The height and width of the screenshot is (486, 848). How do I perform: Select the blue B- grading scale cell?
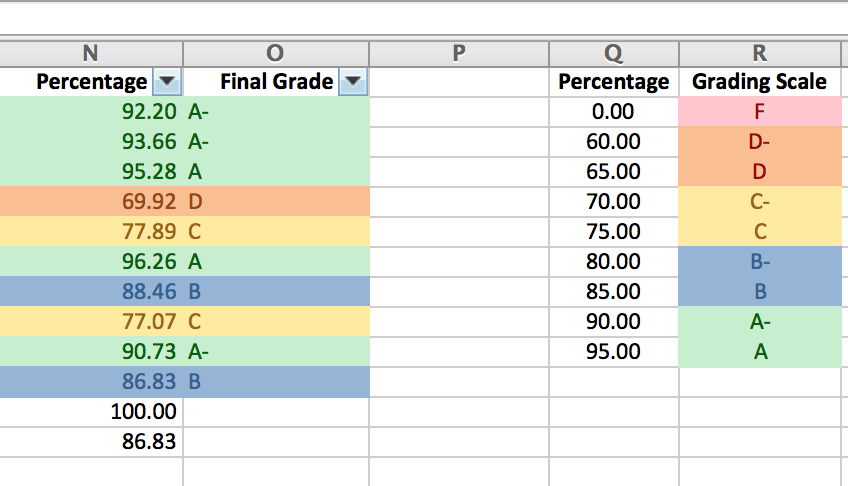[759, 262]
